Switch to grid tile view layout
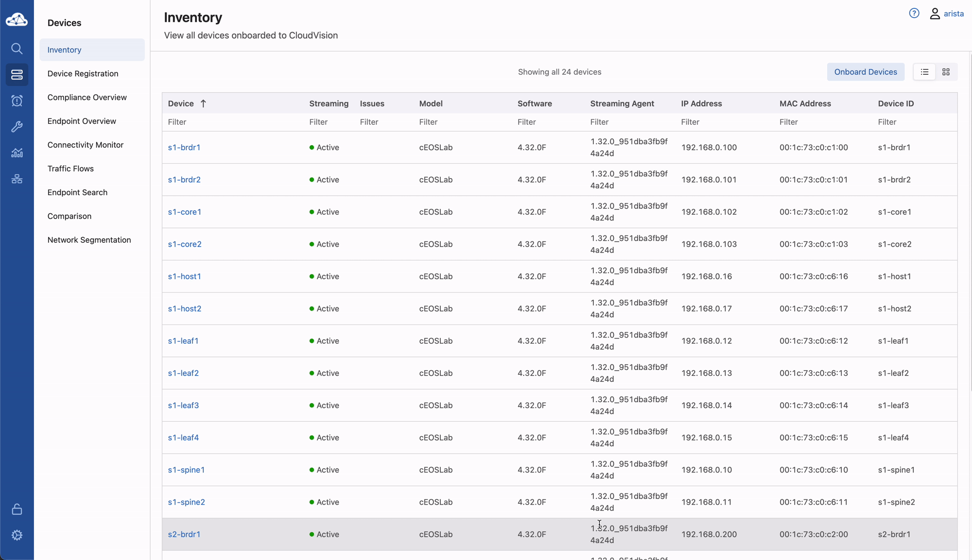 click(946, 72)
